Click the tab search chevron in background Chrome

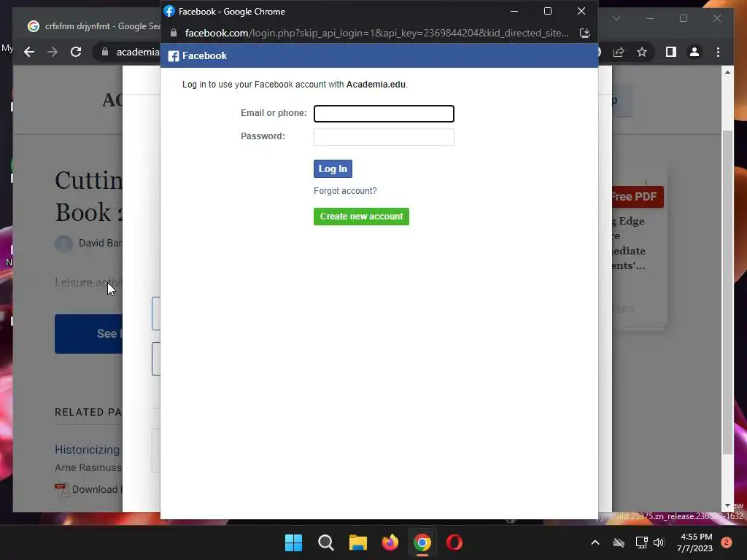click(616, 18)
